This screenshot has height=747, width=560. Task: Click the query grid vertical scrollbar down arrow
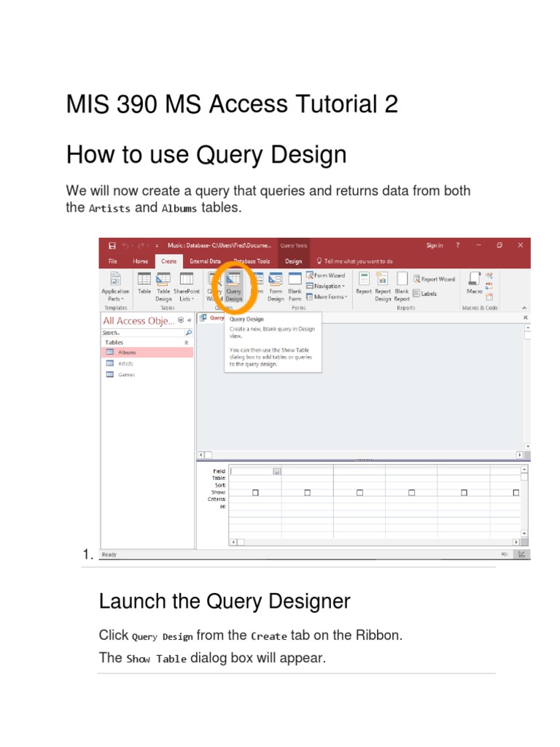coord(524,533)
